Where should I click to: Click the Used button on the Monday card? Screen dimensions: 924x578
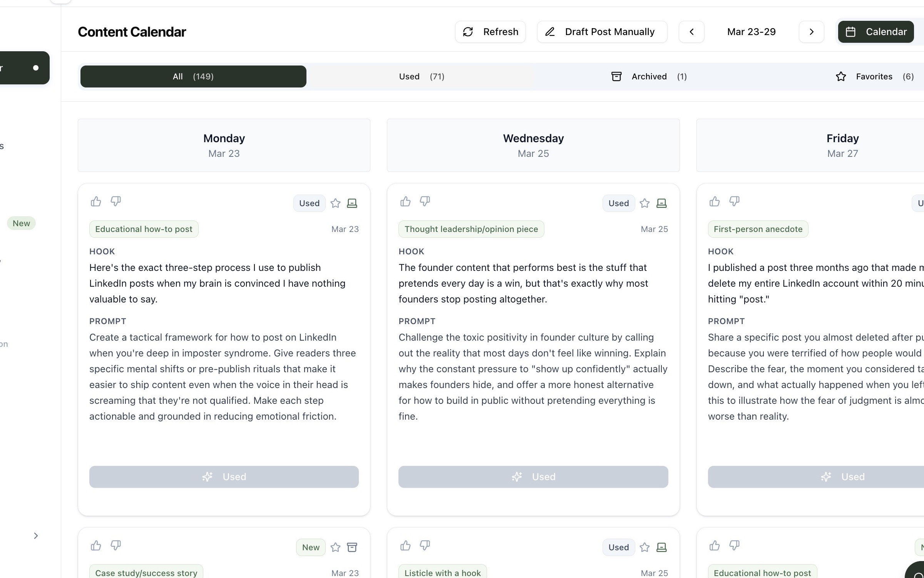coord(224,477)
